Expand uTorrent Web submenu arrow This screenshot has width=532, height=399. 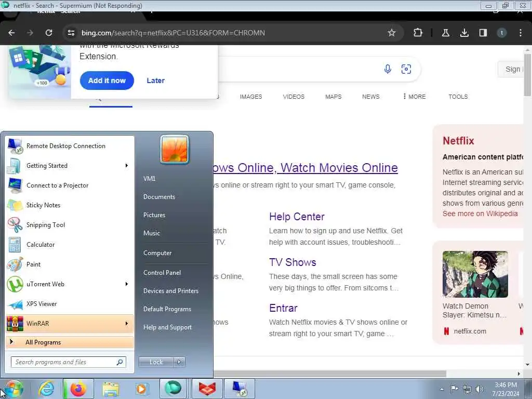[x=127, y=284]
